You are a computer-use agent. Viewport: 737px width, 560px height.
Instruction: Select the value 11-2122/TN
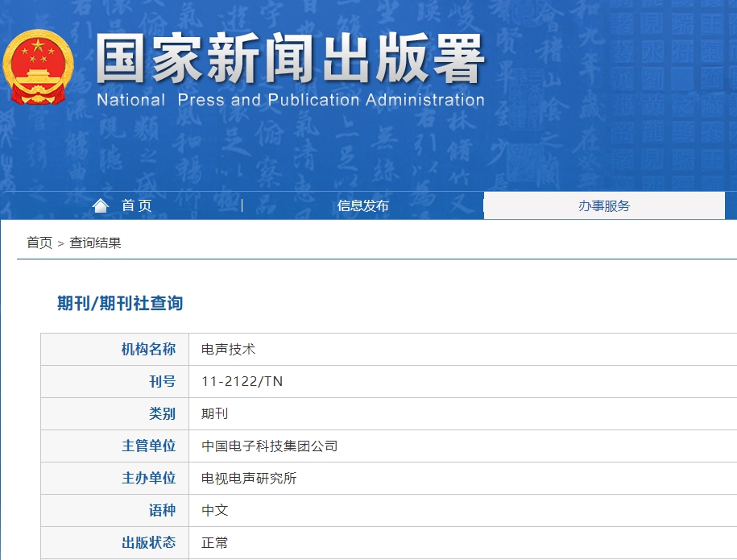pos(242,381)
